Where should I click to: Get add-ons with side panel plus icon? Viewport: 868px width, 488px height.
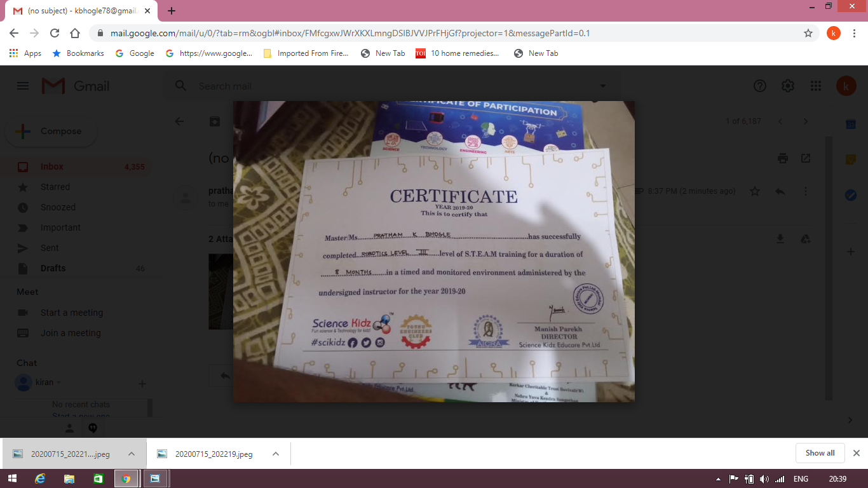pos(851,252)
